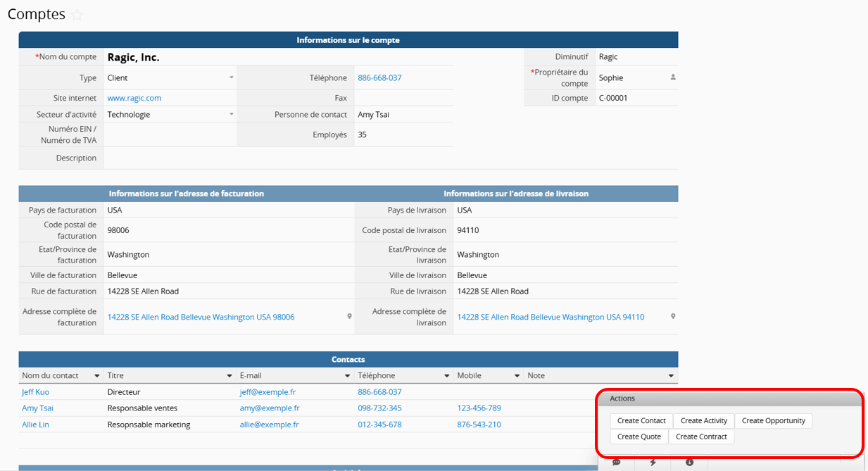Click the amy@exemple.fr email link

click(270, 408)
